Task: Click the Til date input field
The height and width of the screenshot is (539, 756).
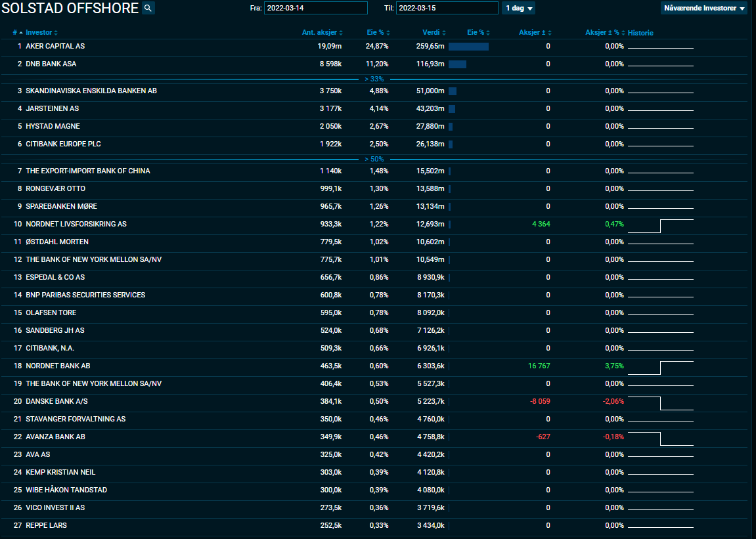Action: pyautogui.click(x=447, y=8)
